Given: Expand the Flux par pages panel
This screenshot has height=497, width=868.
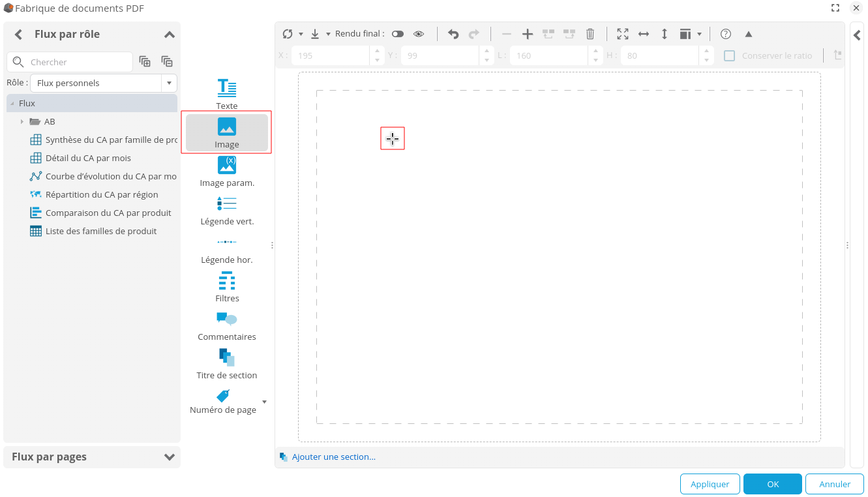Looking at the screenshot, I should (x=170, y=457).
